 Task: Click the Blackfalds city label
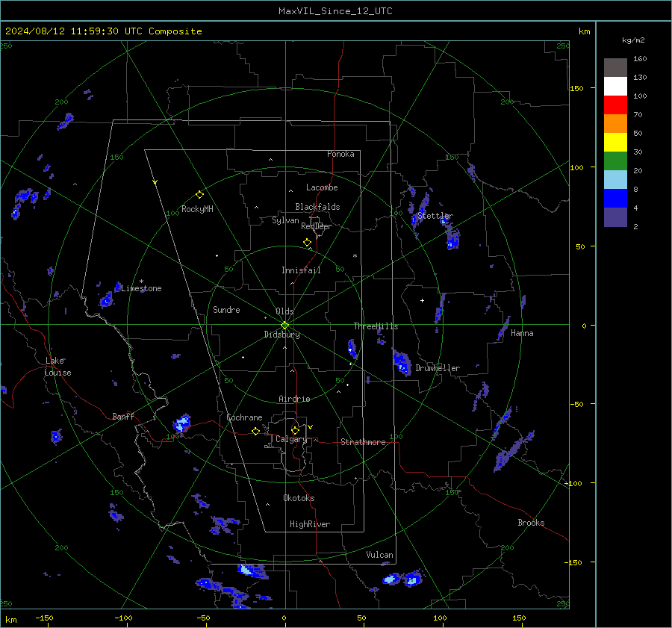coord(317,207)
